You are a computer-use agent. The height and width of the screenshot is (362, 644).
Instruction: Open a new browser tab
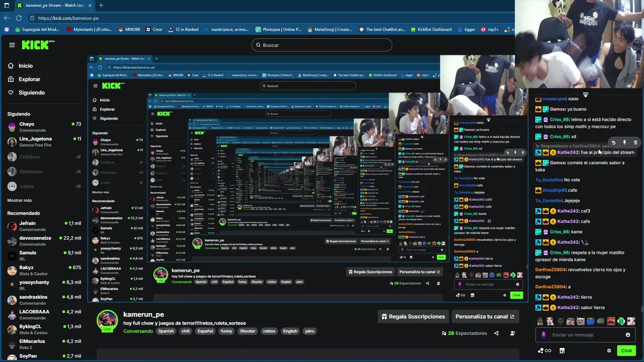point(101,5)
